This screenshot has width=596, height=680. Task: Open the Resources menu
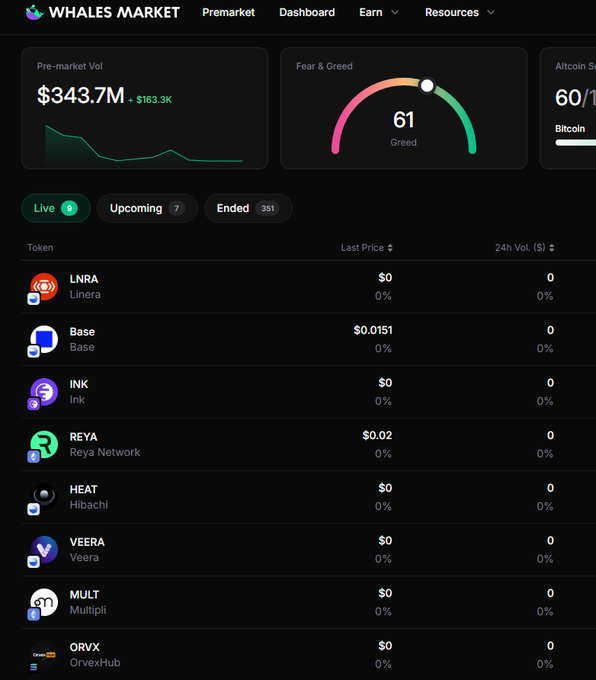[452, 13]
